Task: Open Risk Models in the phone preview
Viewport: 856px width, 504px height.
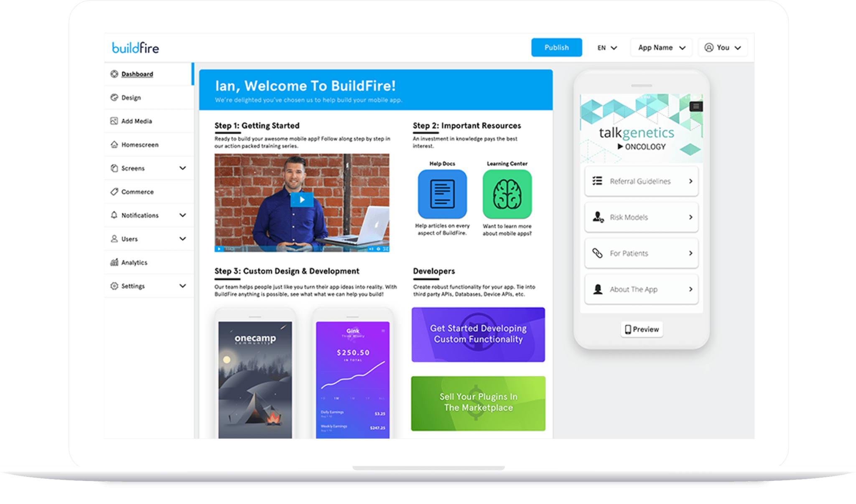Action: (641, 217)
